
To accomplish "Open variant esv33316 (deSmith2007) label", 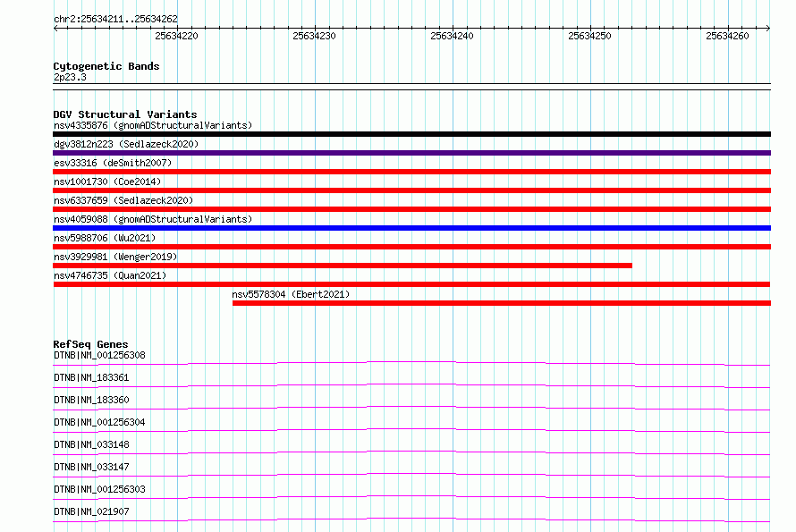I will pos(113,163).
